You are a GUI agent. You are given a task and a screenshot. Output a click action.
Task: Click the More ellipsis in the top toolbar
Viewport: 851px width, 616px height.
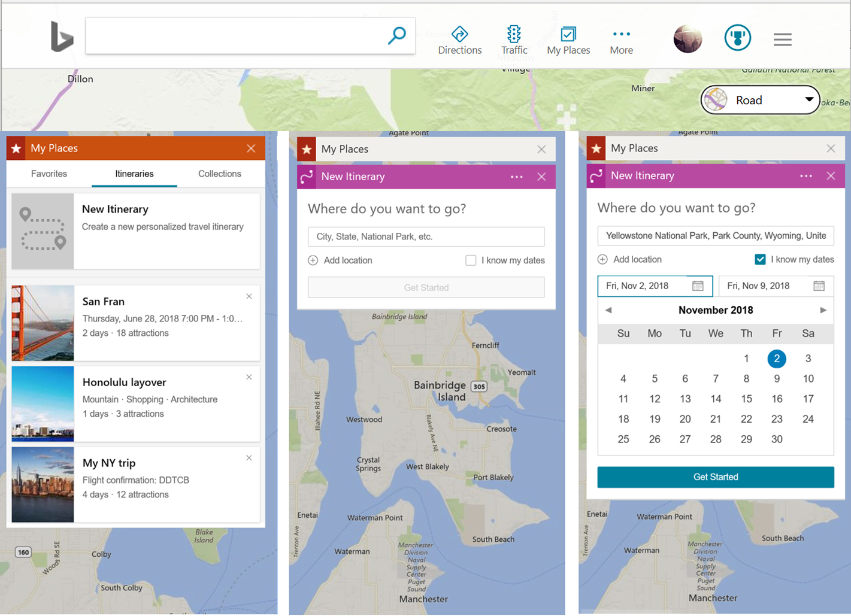[621, 35]
